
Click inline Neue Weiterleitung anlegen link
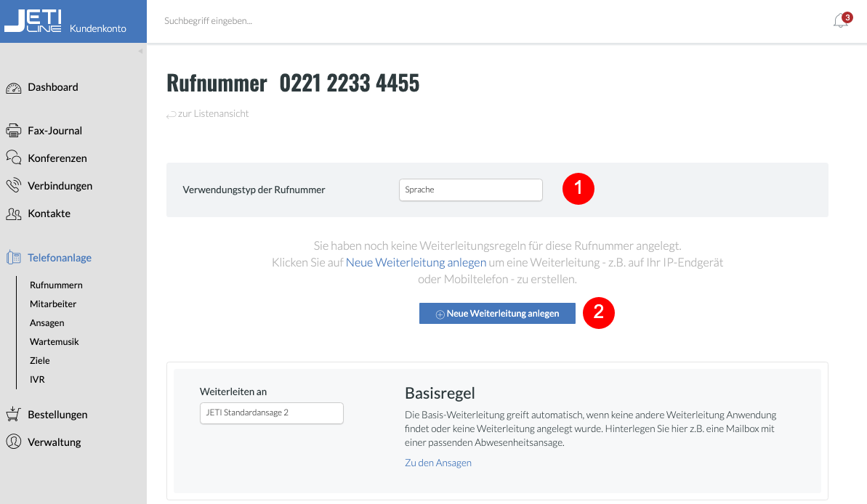pyautogui.click(x=416, y=262)
